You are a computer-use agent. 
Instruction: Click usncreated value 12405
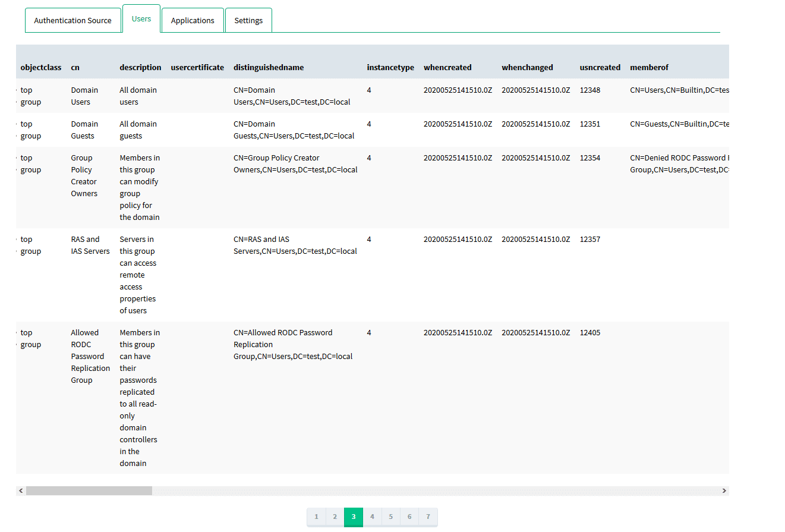click(x=590, y=332)
